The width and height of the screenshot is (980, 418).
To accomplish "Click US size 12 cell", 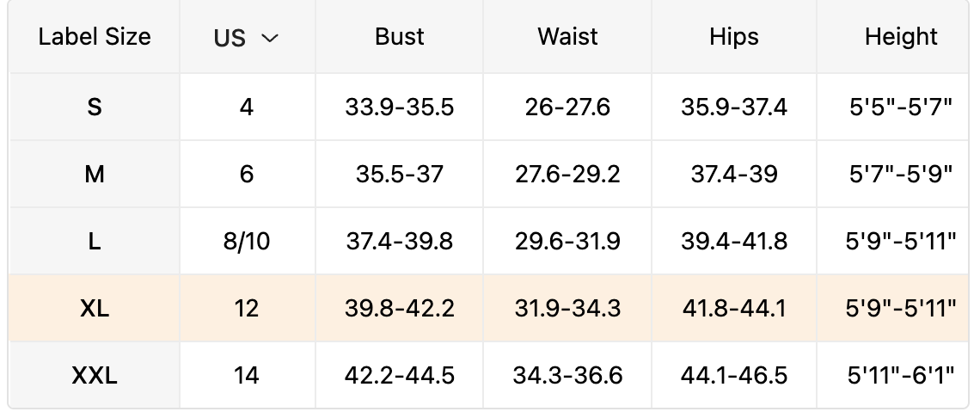I will [247, 308].
